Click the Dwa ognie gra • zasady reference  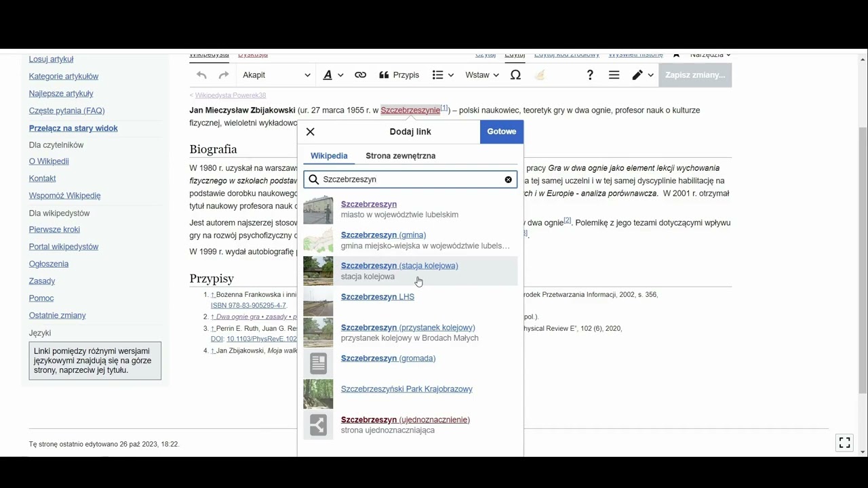256,317
